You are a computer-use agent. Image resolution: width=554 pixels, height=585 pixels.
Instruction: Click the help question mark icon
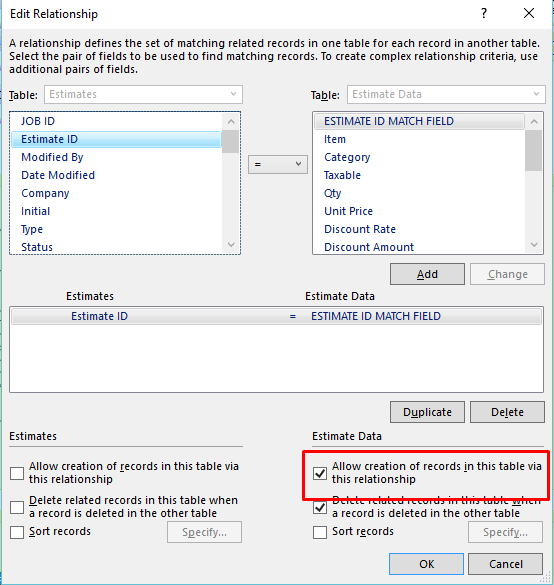tap(484, 13)
